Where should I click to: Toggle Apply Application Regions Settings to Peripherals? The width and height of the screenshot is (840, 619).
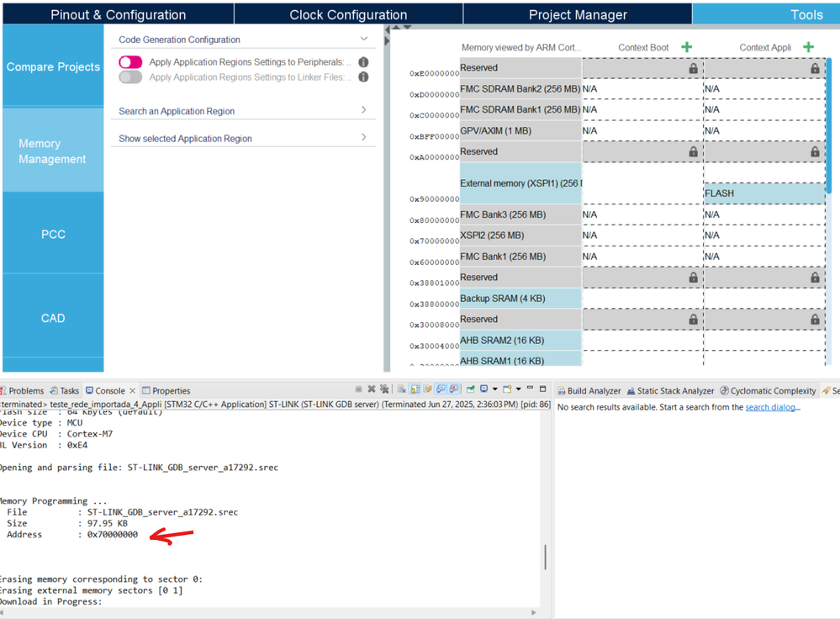coord(130,62)
